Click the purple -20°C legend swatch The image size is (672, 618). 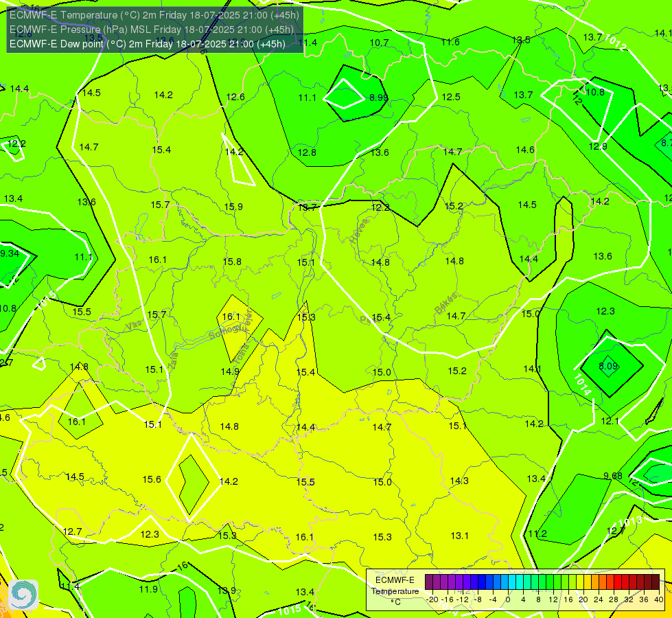click(428, 582)
